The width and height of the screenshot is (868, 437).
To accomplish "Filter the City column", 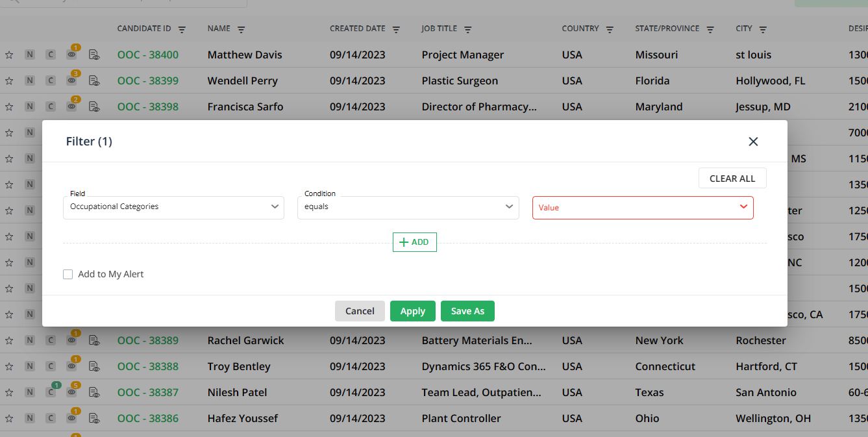I will coord(763,29).
